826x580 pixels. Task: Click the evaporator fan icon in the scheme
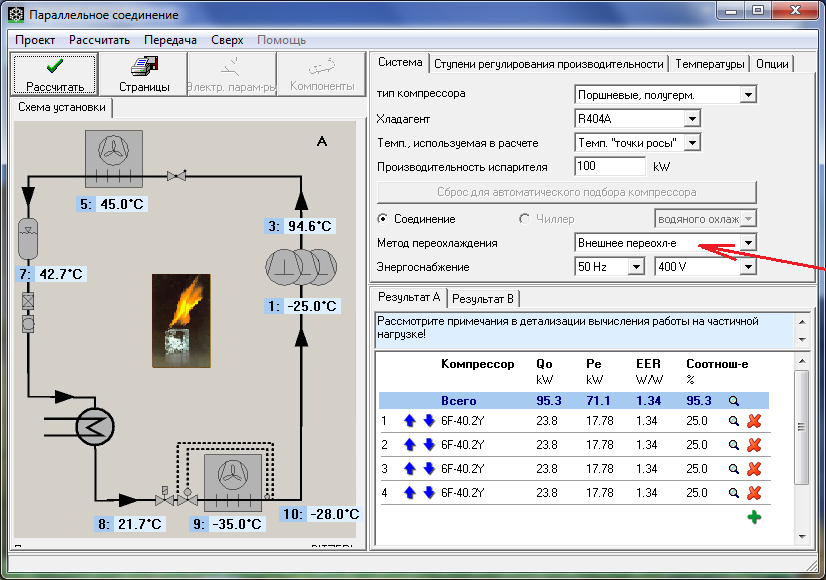click(x=233, y=483)
